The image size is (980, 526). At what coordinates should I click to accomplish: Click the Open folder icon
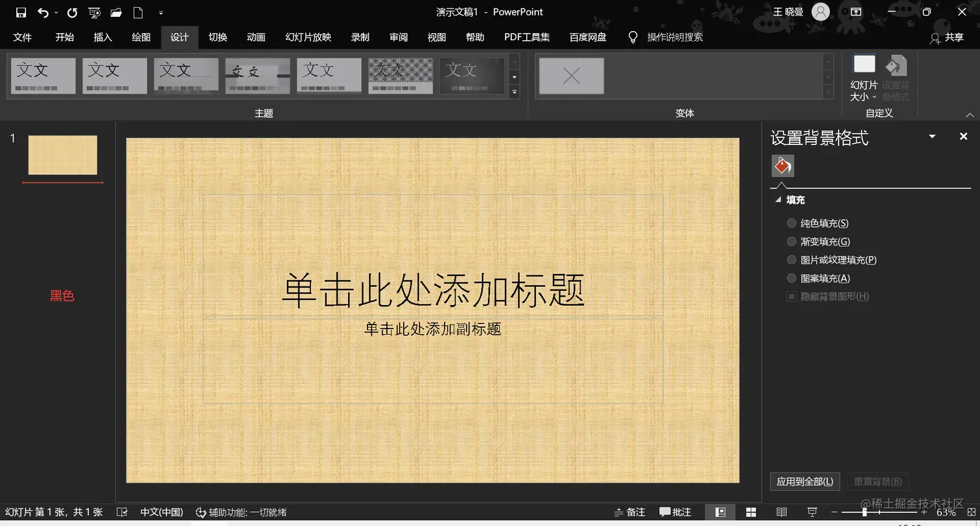click(116, 12)
